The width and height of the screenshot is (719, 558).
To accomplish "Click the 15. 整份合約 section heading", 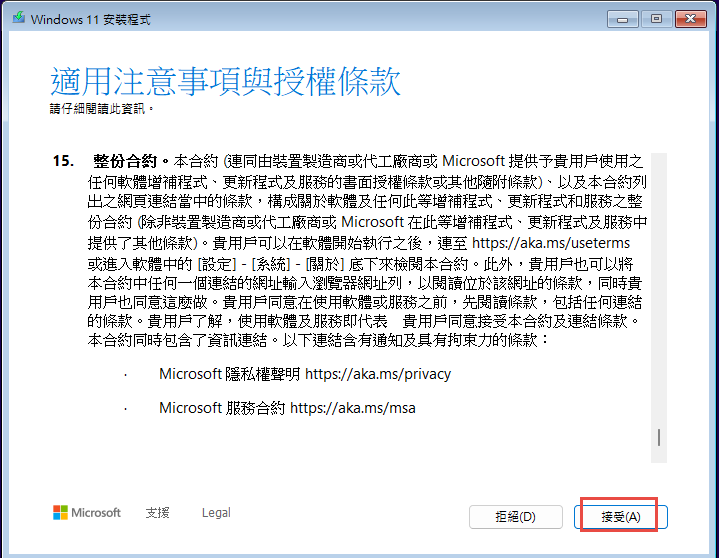I will [111, 161].
